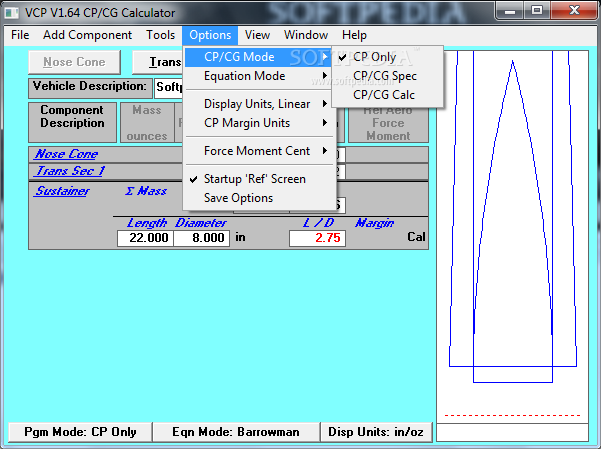This screenshot has height=449, width=601.
Task: Select CP Only mode
Action: tap(388, 57)
